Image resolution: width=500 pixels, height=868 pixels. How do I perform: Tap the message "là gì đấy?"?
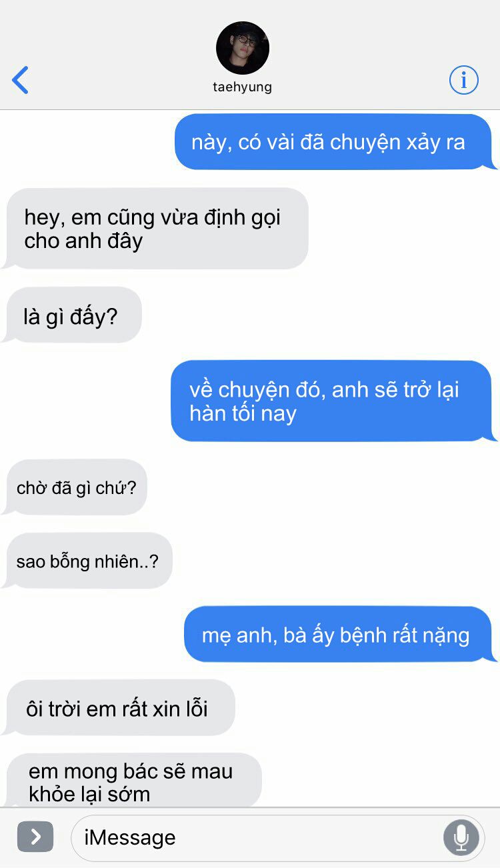point(72,315)
